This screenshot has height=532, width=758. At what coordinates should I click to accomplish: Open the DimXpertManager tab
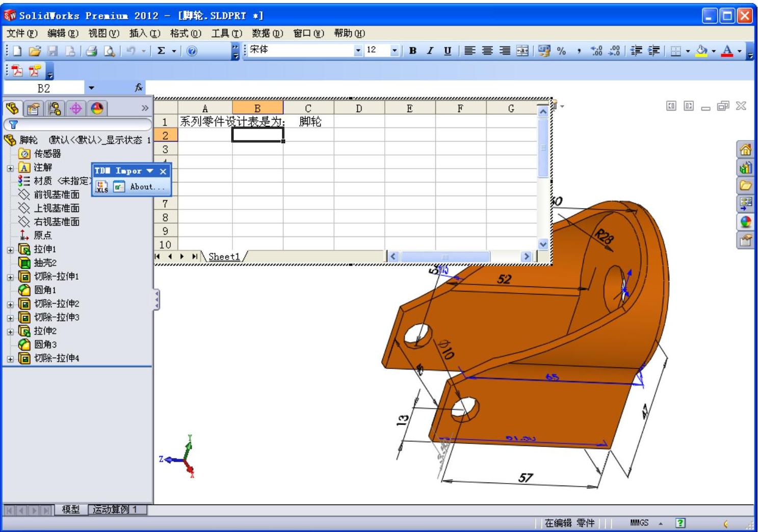coord(76,108)
